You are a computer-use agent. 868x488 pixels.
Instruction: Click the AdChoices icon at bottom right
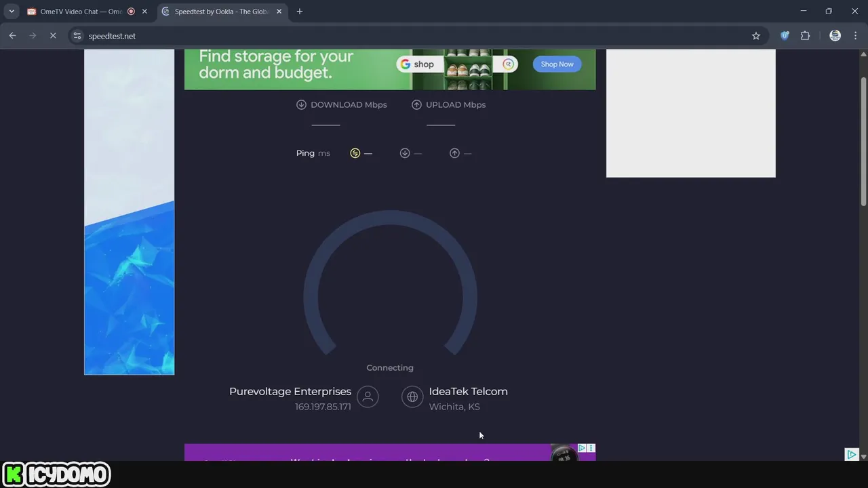point(852,454)
